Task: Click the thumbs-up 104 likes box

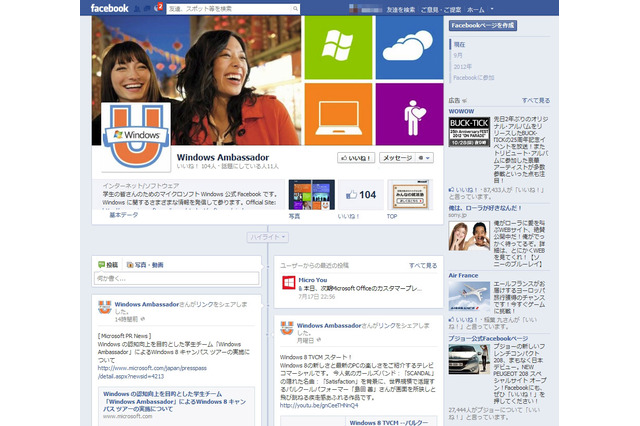Action: click(361, 195)
